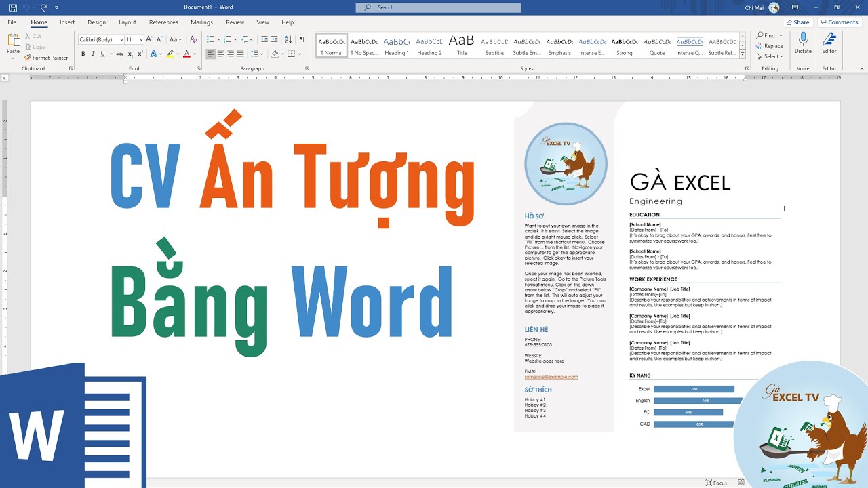The height and width of the screenshot is (488, 868).
Task: Click the font color red A icon
Action: (x=187, y=54)
